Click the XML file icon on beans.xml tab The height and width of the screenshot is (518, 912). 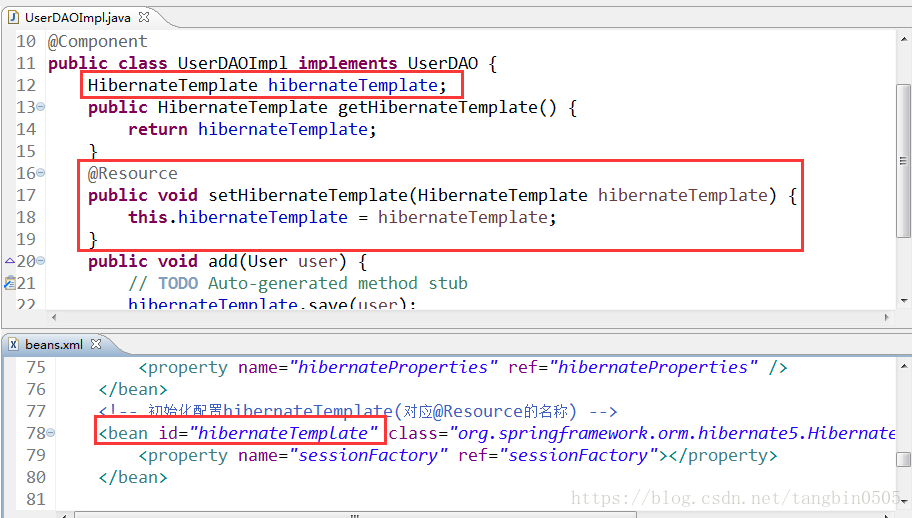pos(14,344)
